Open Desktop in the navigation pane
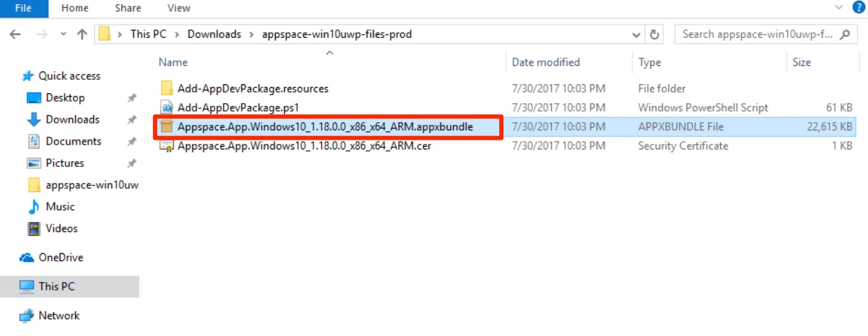 (x=65, y=98)
